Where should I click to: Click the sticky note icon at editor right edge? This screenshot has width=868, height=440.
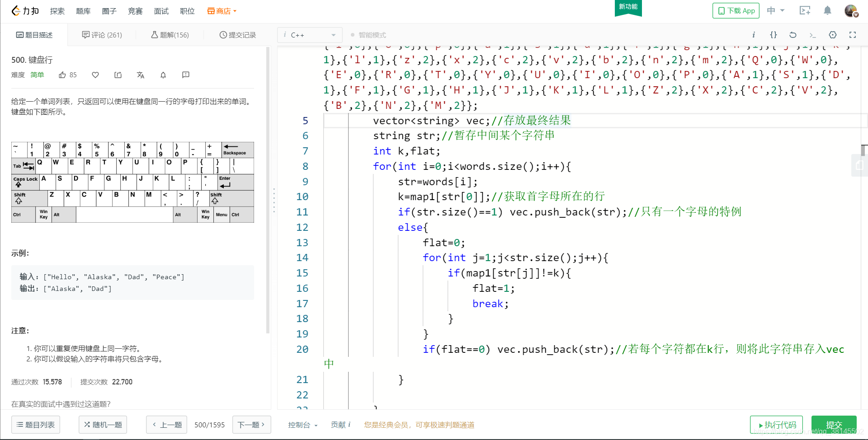tap(859, 166)
